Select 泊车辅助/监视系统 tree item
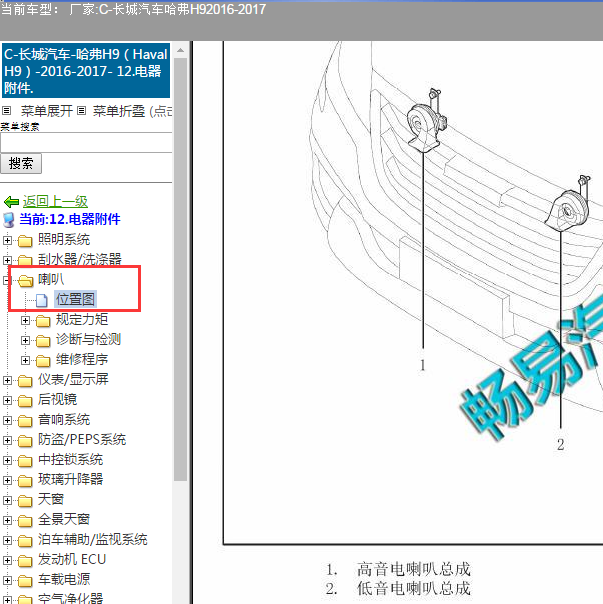Image resolution: width=603 pixels, height=604 pixels. click(92, 540)
